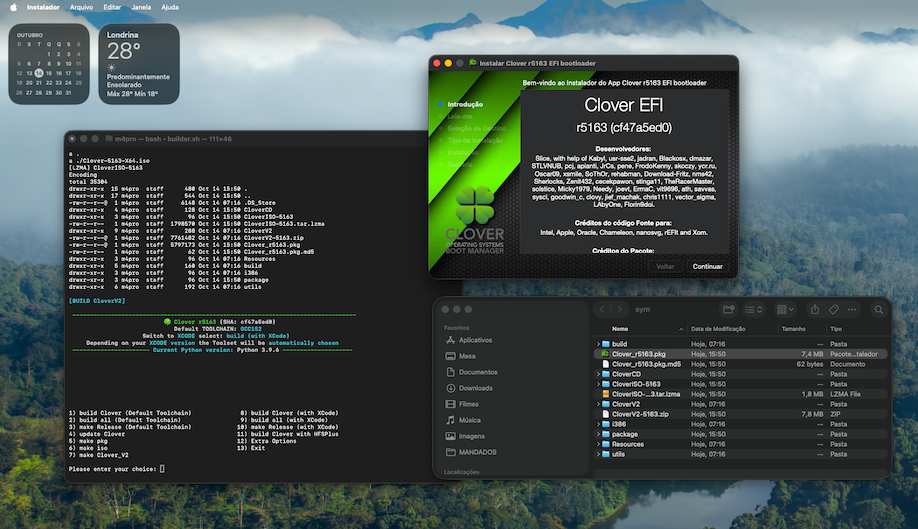Open the Editar menu
Viewport: 918px width, 529px height.
[112, 7]
